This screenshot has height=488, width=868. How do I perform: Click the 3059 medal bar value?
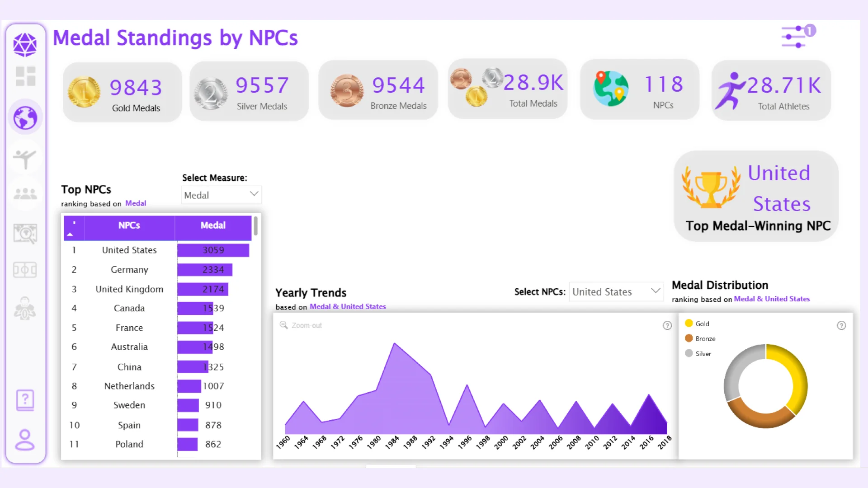coord(213,250)
